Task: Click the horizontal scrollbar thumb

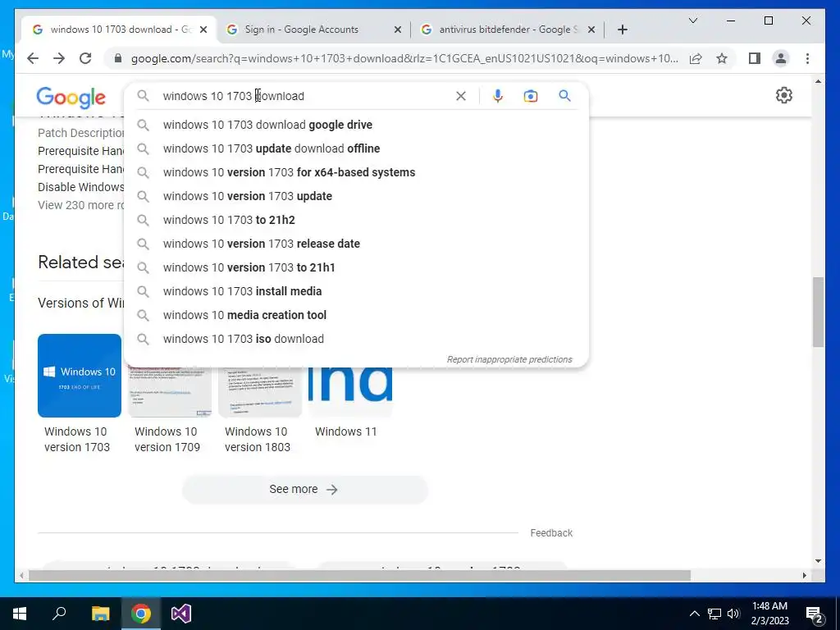Action: (359, 575)
